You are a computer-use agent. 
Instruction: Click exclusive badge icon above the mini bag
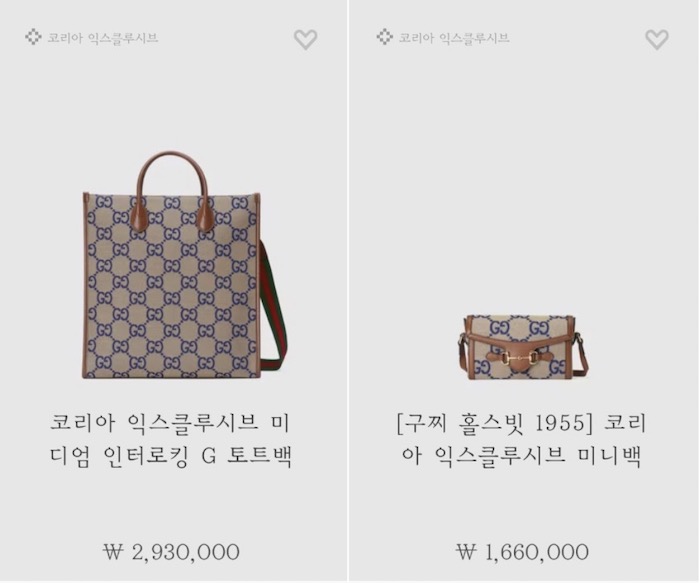click(384, 37)
